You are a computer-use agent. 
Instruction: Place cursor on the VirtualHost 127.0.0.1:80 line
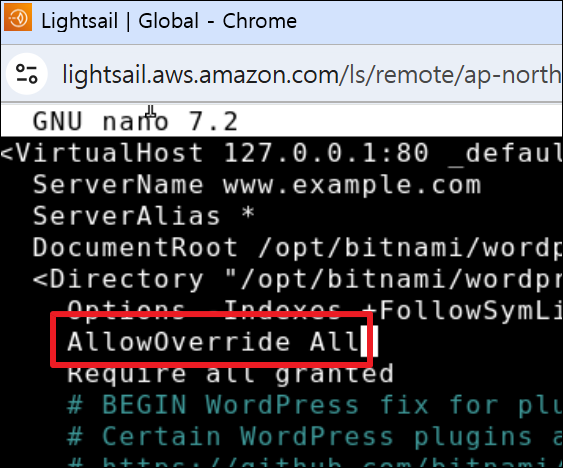click(x=282, y=153)
